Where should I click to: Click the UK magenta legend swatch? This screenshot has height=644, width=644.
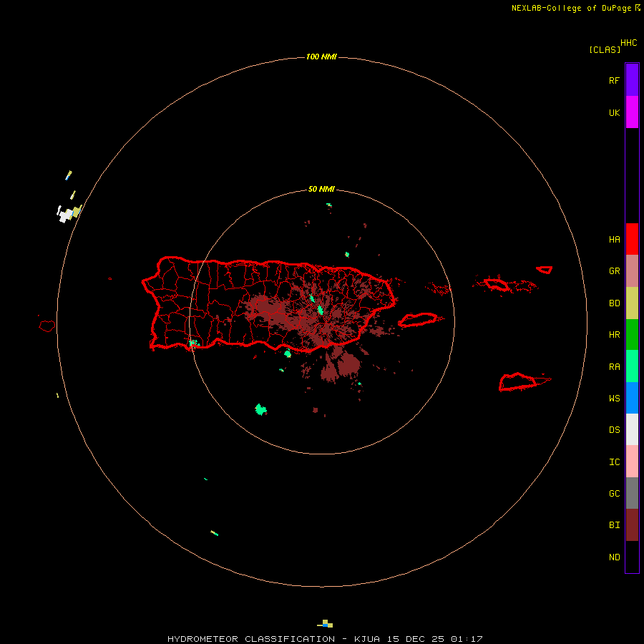pos(632,112)
